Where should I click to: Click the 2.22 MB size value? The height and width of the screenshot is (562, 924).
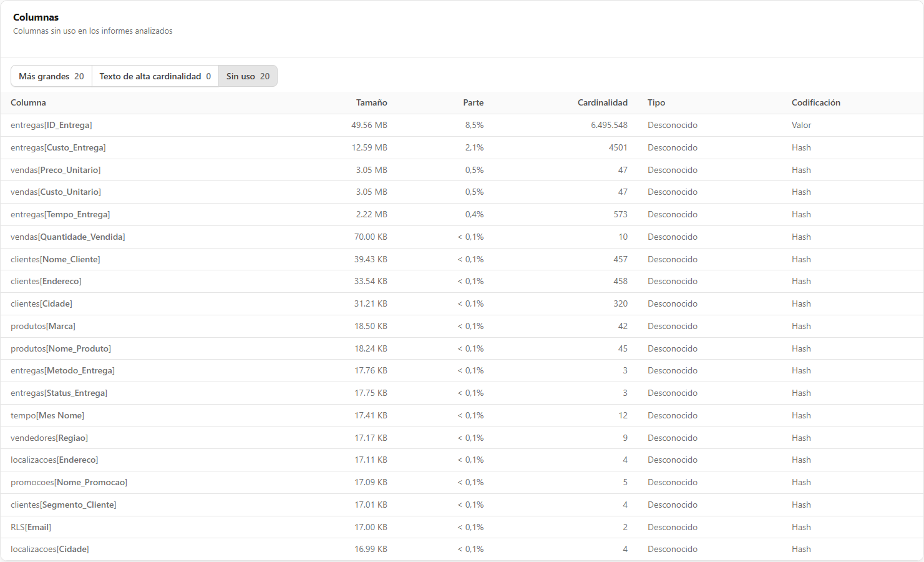pos(372,214)
